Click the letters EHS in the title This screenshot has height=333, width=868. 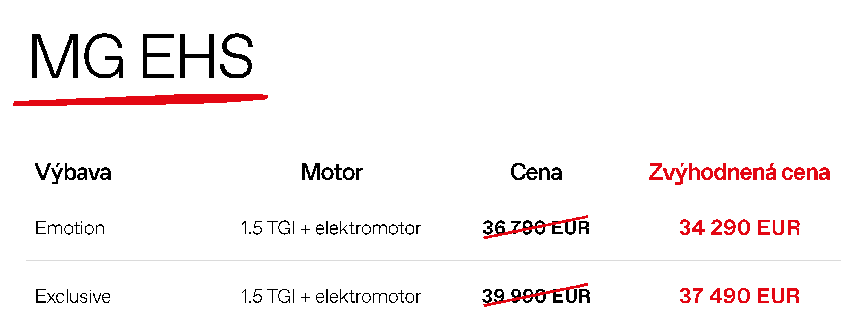click(197, 56)
